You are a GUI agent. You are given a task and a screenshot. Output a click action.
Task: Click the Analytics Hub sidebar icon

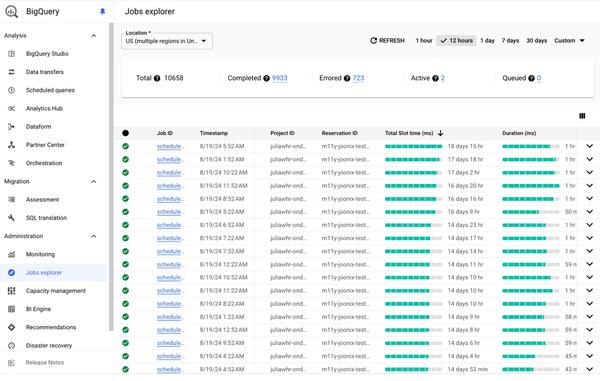pyautogui.click(x=11, y=109)
